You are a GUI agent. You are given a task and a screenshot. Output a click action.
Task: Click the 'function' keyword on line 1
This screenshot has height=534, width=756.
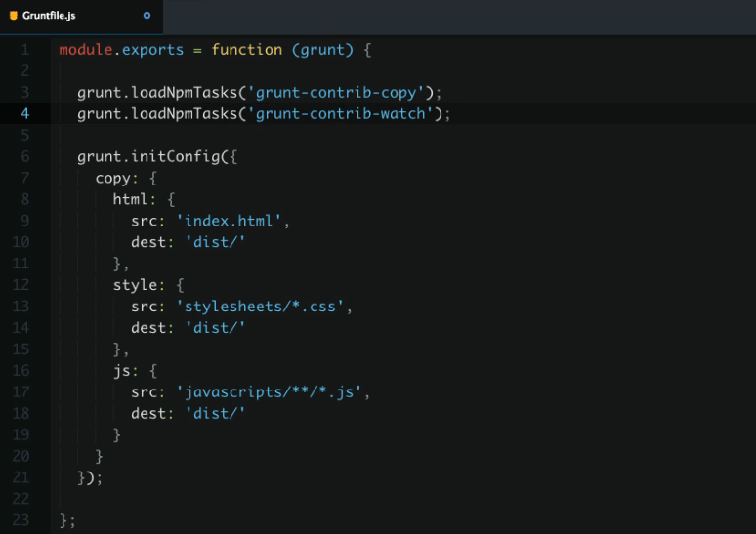point(247,49)
